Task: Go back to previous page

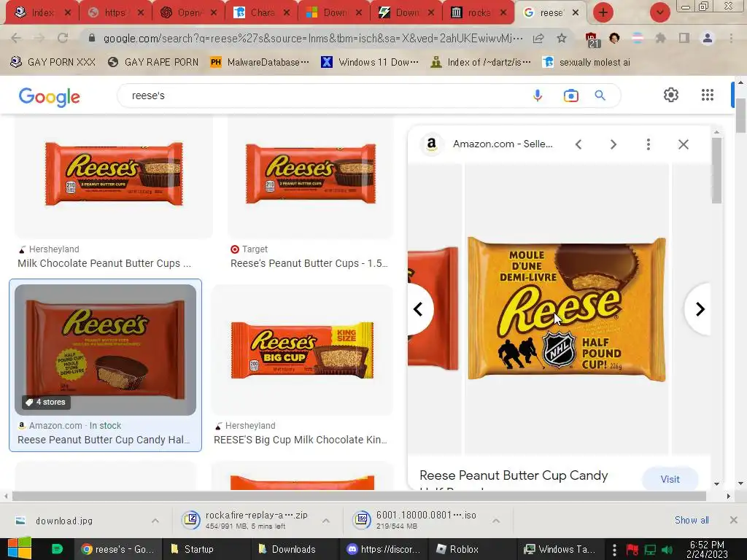Action: (x=16, y=38)
